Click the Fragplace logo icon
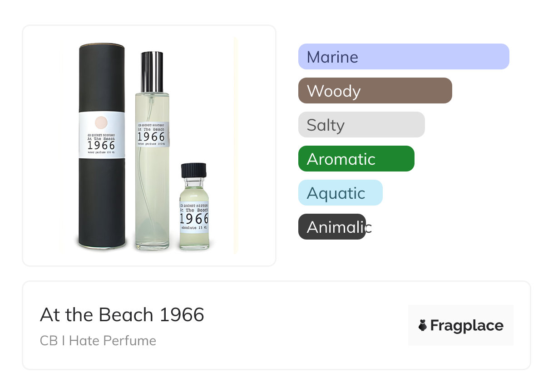The image size is (553, 392). click(423, 325)
